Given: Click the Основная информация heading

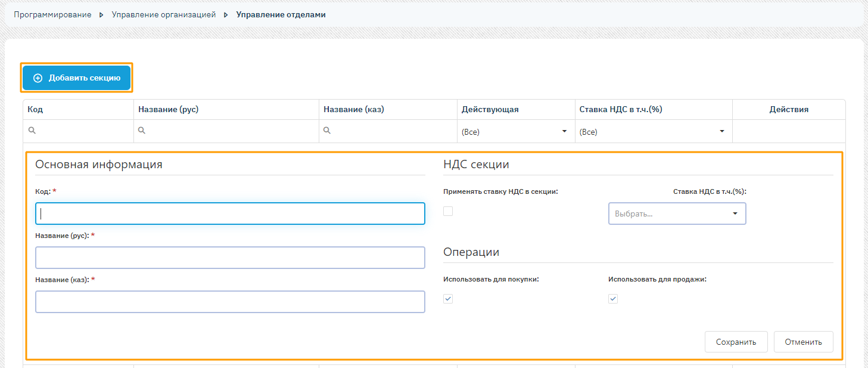Looking at the screenshot, I should tap(99, 165).
